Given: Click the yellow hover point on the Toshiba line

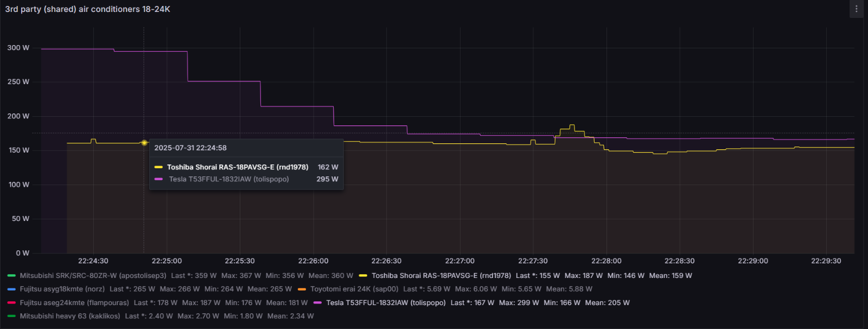Looking at the screenshot, I should coord(144,143).
